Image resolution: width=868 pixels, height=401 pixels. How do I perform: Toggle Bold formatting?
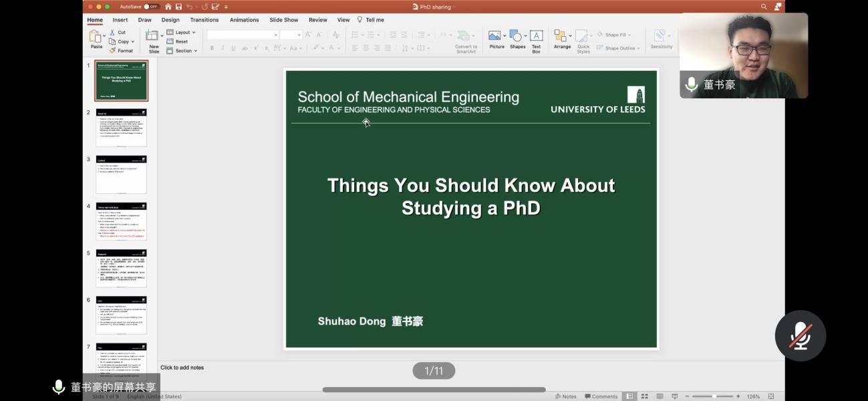point(212,48)
